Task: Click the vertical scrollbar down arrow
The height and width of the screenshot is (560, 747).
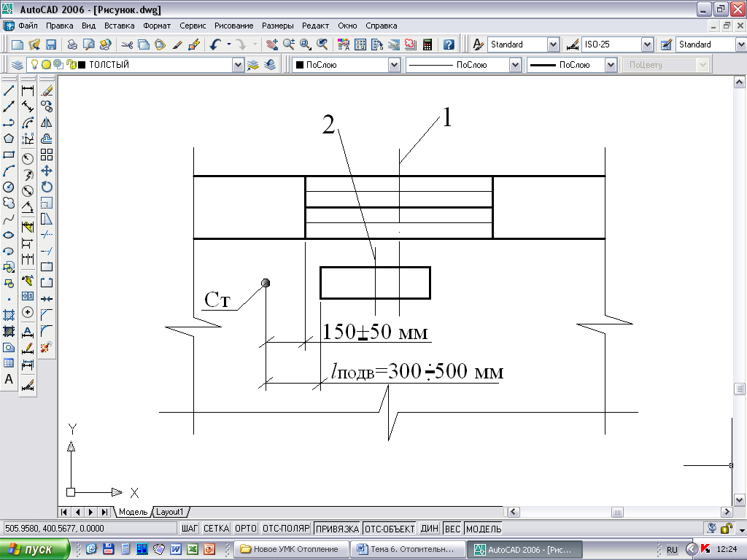Action: pyautogui.click(x=740, y=499)
